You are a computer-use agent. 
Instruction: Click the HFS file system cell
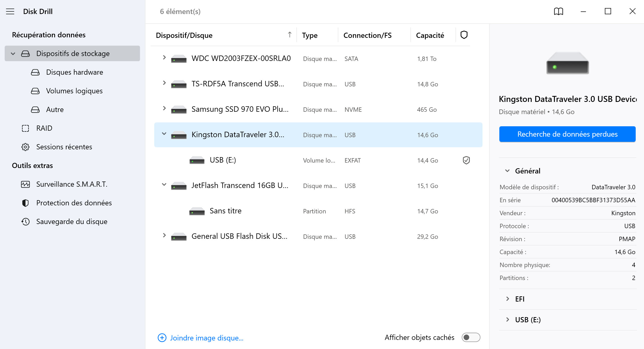(x=350, y=211)
